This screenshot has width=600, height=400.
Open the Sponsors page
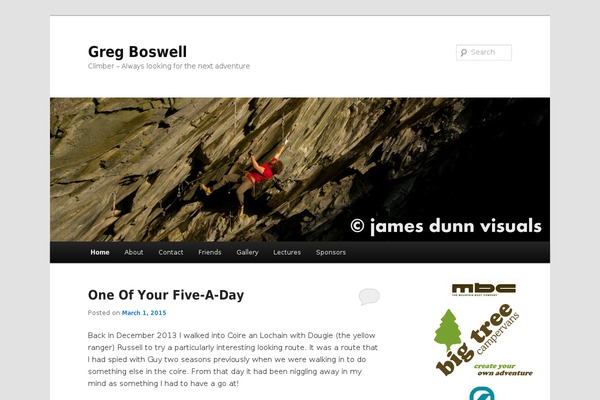(331, 252)
